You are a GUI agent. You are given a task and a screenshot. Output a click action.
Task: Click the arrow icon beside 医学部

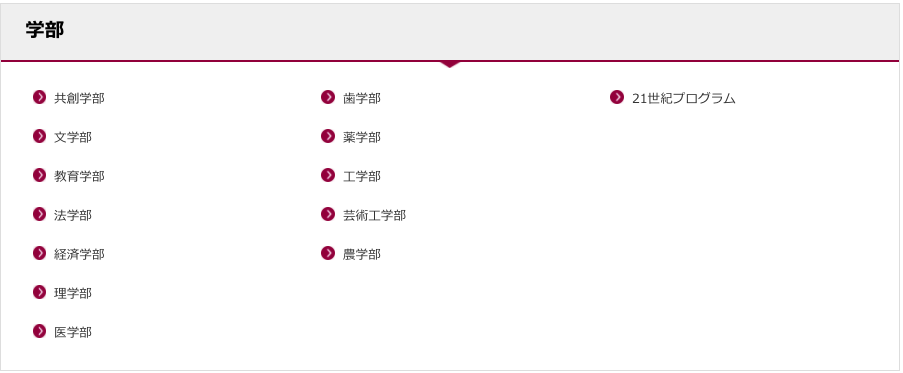click(x=39, y=331)
